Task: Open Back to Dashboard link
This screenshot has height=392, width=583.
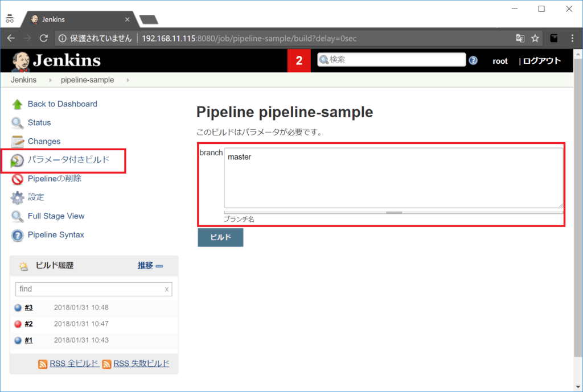Action: tap(63, 104)
